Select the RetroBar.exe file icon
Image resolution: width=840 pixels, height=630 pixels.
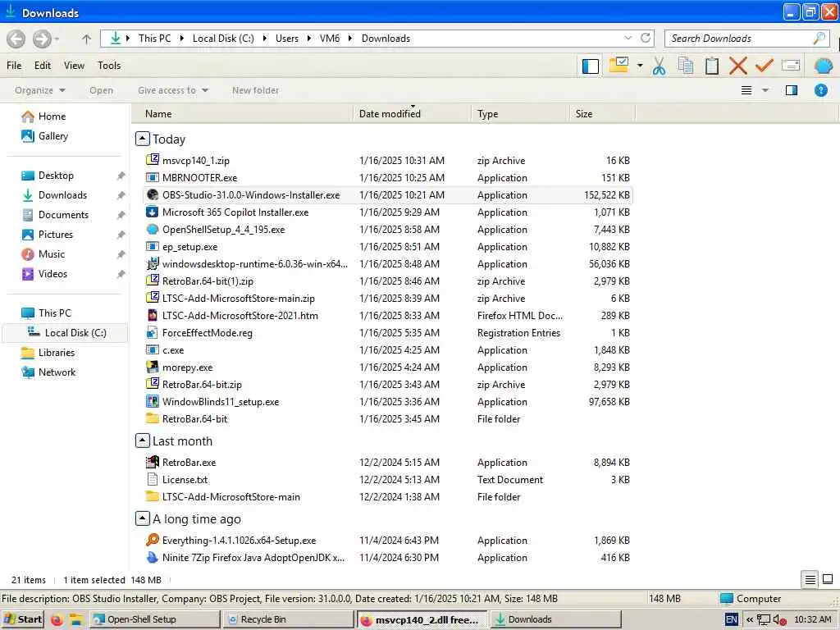152,462
